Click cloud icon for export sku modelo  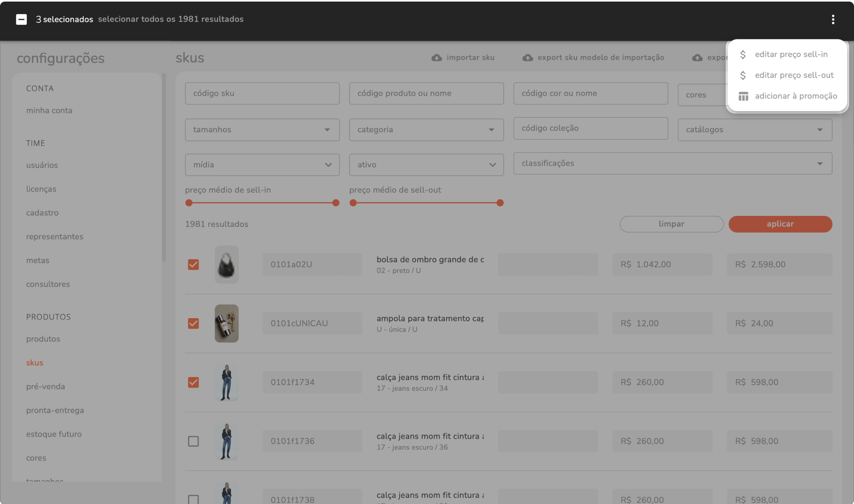[x=527, y=58]
